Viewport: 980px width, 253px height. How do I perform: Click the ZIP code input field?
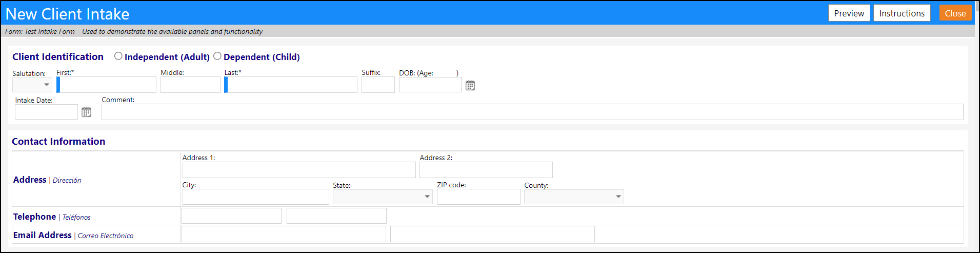[478, 197]
